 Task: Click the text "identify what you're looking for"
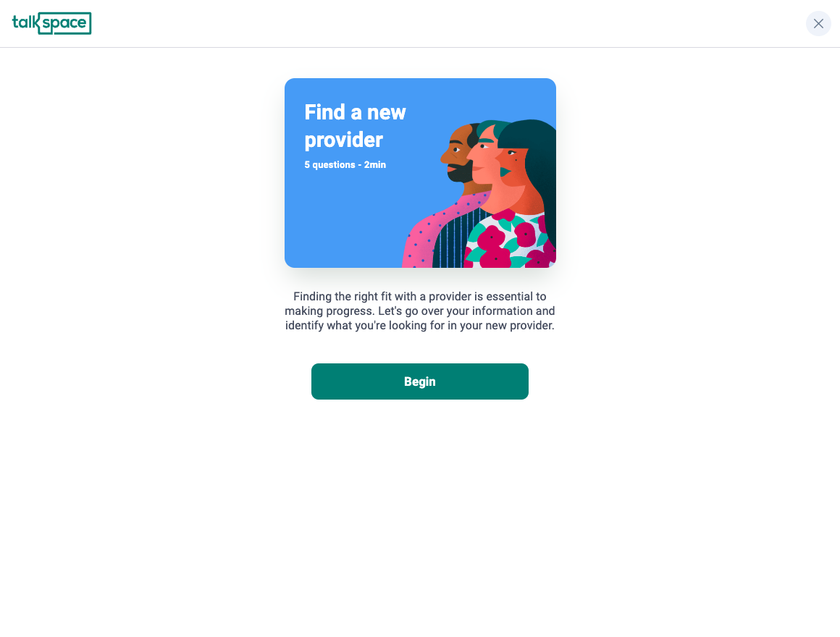[x=365, y=326]
